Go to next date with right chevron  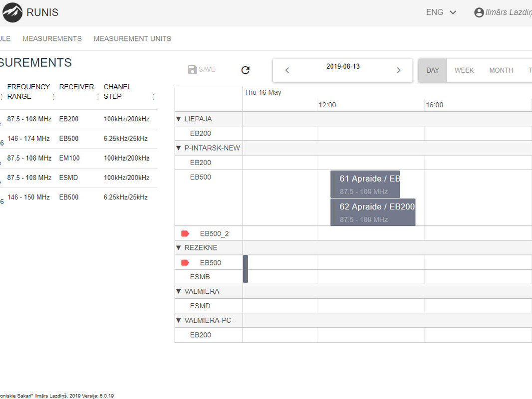click(398, 70)
